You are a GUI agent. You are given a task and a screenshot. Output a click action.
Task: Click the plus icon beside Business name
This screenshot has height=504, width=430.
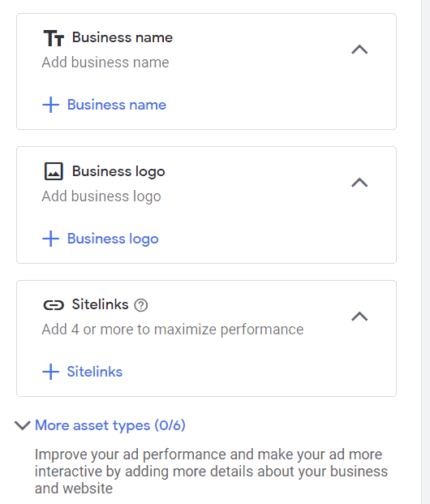pos(51,105)
